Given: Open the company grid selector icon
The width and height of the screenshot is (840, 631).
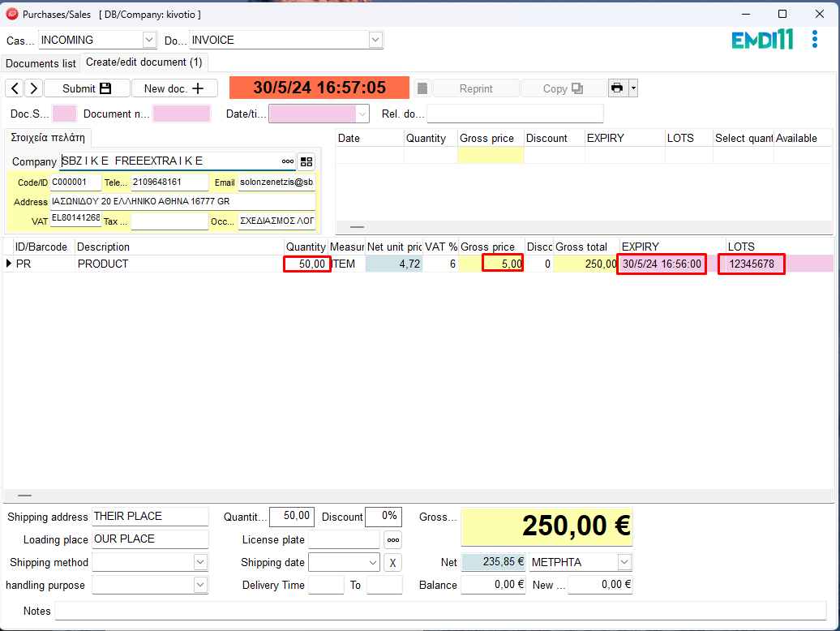Looking at the screenshot, I should [306, 161].
